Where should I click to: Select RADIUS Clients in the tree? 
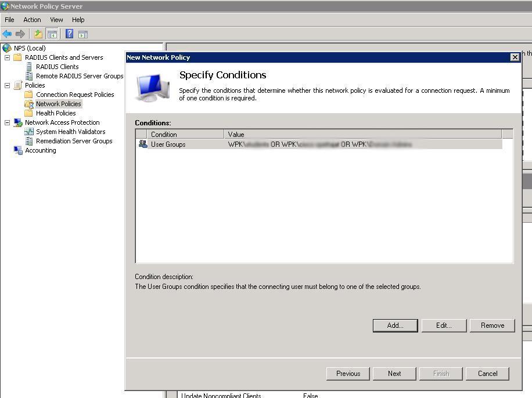tap(57, 67)
